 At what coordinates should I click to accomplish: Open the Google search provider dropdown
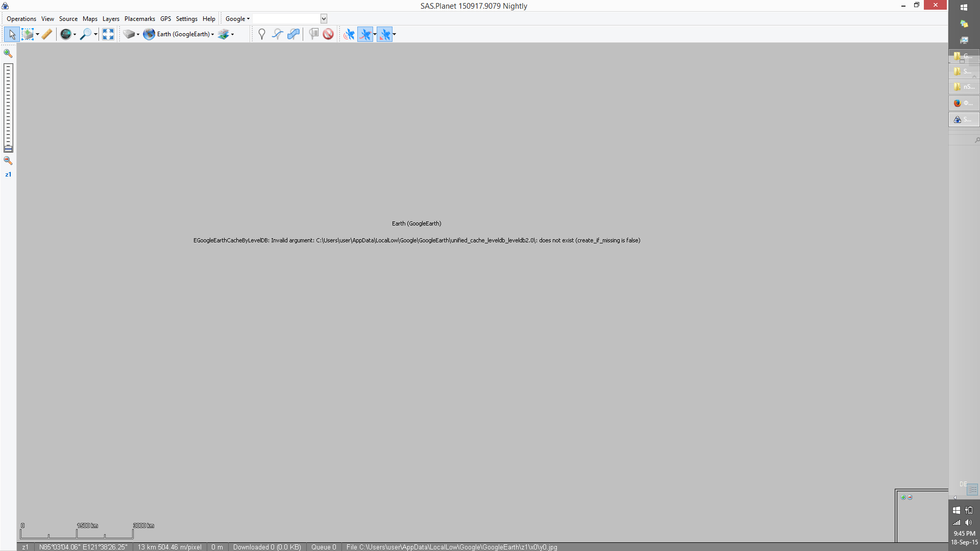coord(237,19)
